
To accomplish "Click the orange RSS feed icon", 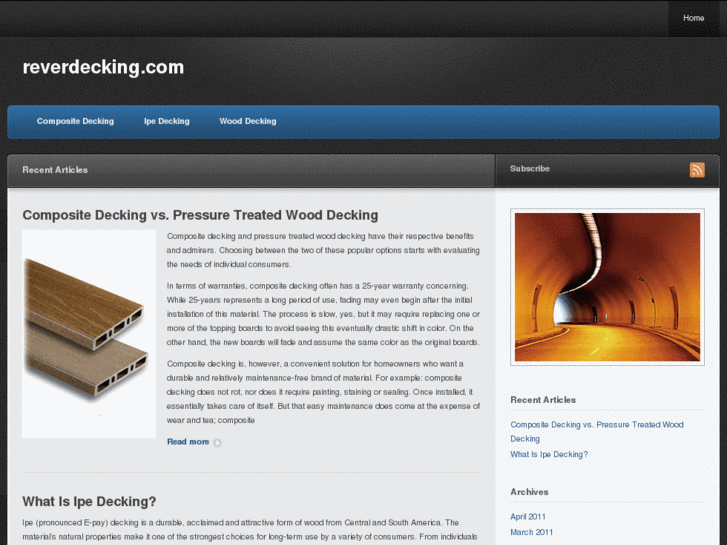I will (697, 170).
